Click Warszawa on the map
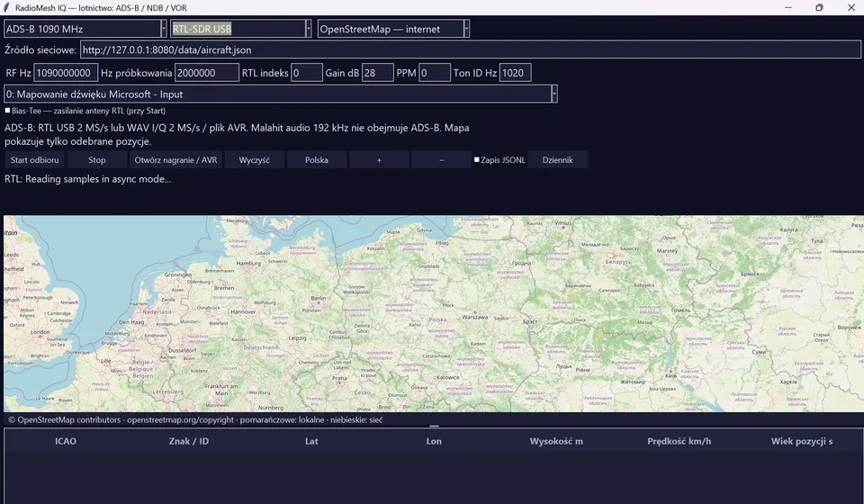Viewport: 864px width, 504px height. click(475, 318)
